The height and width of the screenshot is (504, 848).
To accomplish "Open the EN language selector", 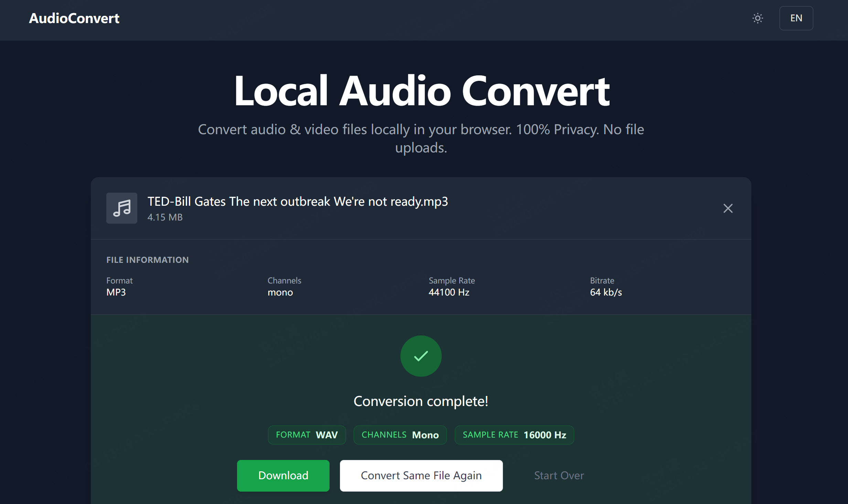I will coord(796,18).
